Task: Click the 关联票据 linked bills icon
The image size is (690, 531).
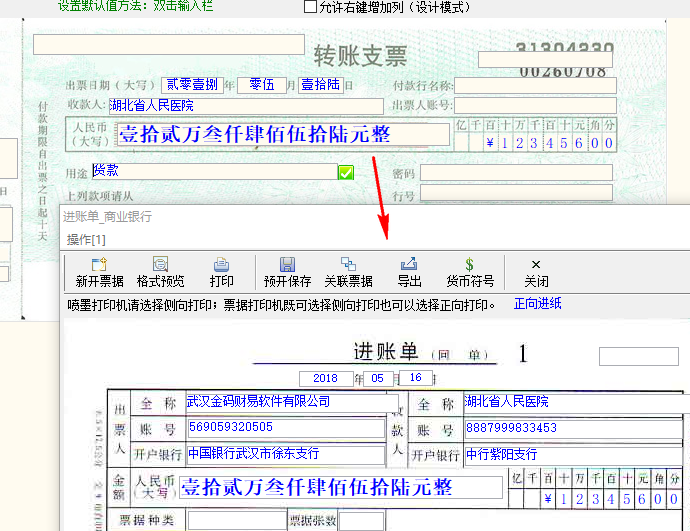Action: click(348, 272)
